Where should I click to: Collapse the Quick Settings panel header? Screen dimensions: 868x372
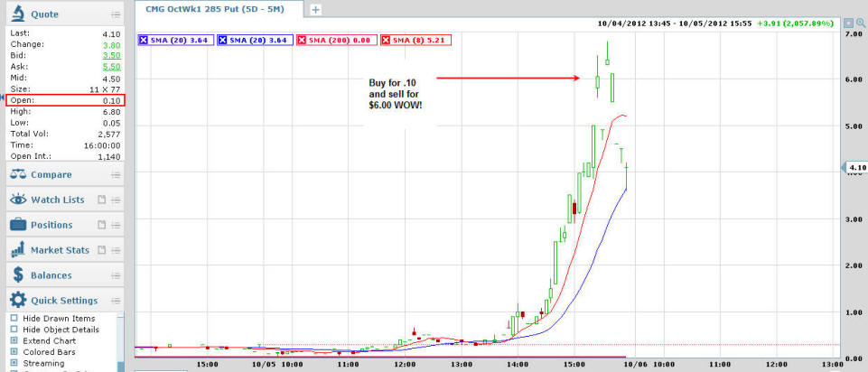click(x=65, y=300)
